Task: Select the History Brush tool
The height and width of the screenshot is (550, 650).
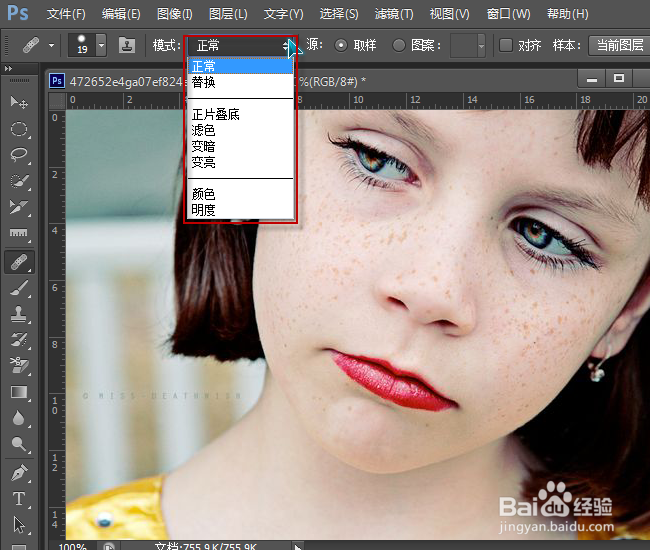Action: 19,340
